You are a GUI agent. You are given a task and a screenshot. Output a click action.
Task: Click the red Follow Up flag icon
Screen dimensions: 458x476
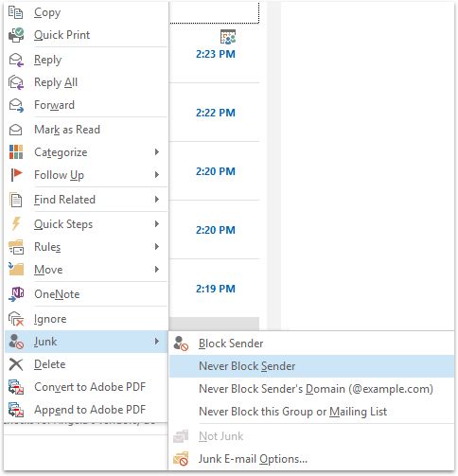pyautogui.click(x=16, y=175)
